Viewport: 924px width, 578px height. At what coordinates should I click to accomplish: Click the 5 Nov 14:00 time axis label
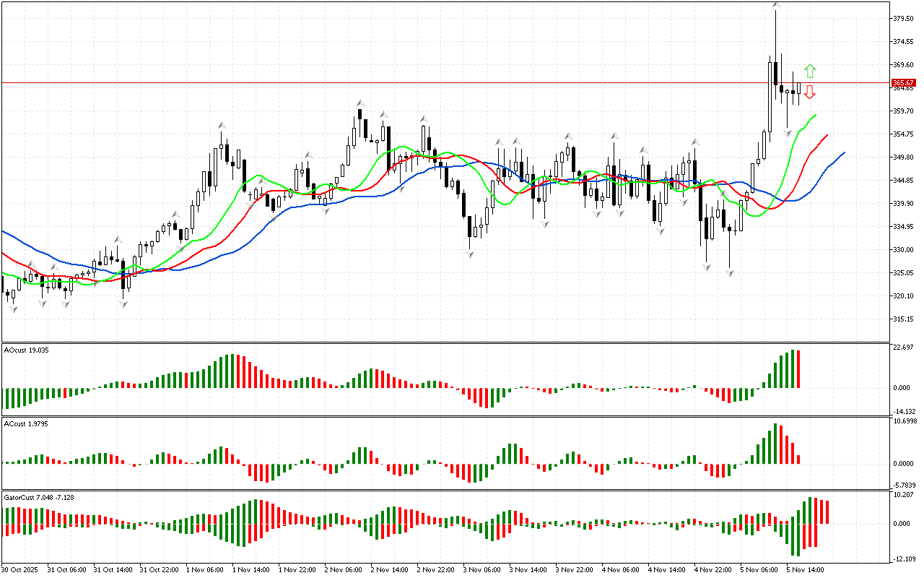point(805,570)
